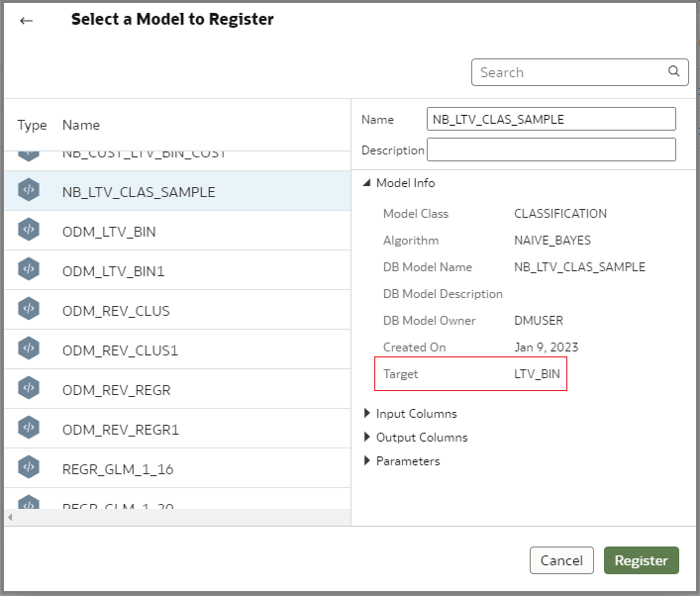
Task: Click the search magnifier icon
Action: 674,71
